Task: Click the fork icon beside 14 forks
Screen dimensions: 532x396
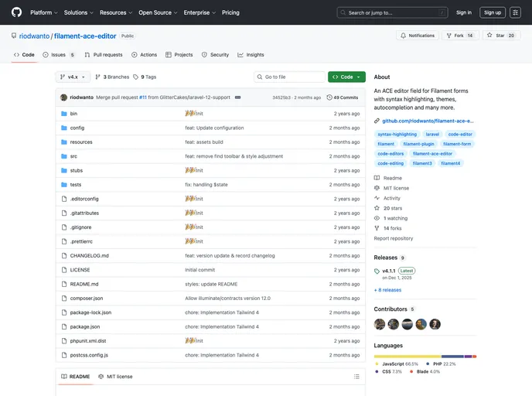Action: [x=377, y=228]
